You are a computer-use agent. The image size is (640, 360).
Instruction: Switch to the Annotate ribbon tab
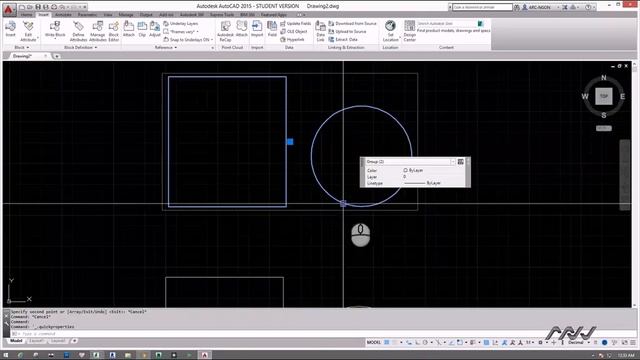[x=63, y=15]
